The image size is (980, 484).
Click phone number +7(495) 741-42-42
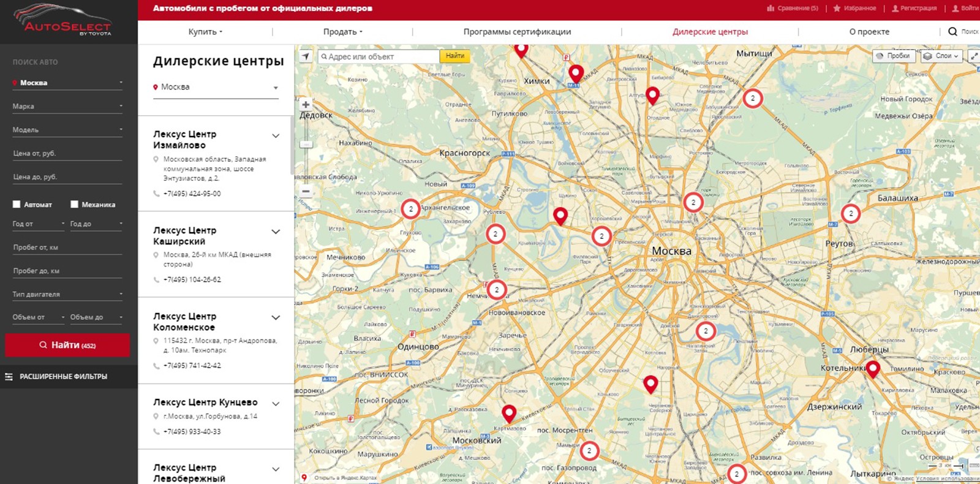(192, 366)
